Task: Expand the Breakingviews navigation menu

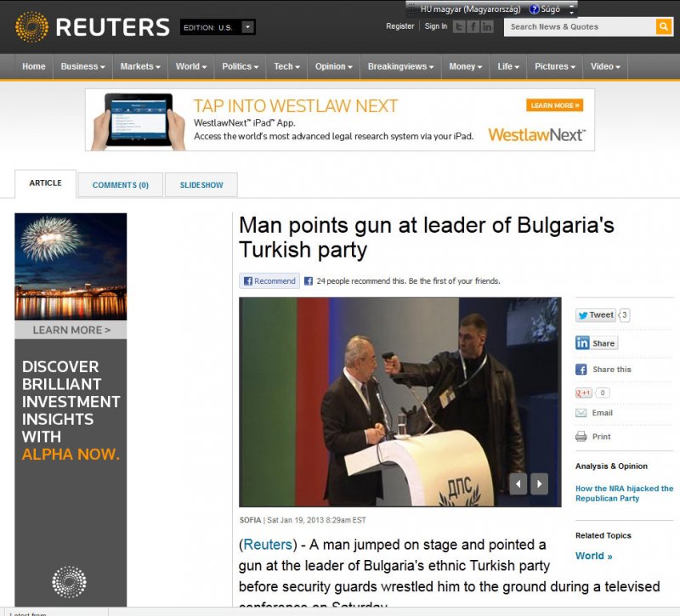Action: [400, 66]
